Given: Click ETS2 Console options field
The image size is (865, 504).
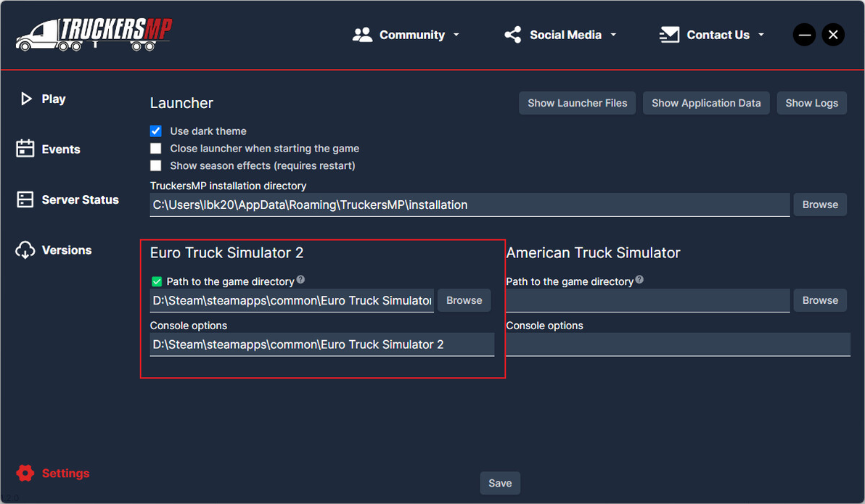Looking at the screenshot, I should pyautogui.click(x=322, y=344).
